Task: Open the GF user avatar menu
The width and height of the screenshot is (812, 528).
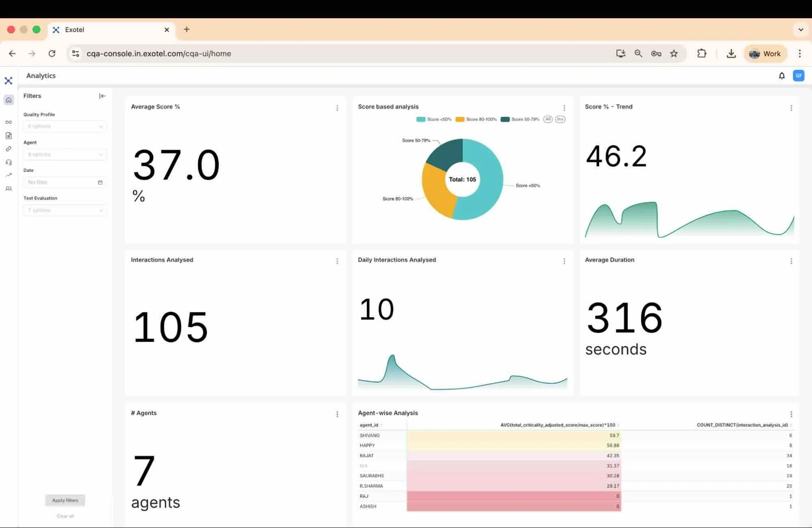Action: (x=799, y=75)
